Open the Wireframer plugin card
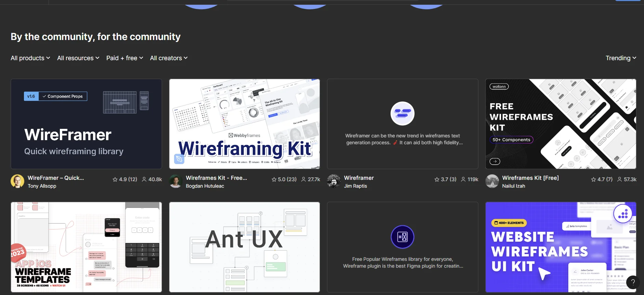This screenshot has width=644, height=295. 403,124
